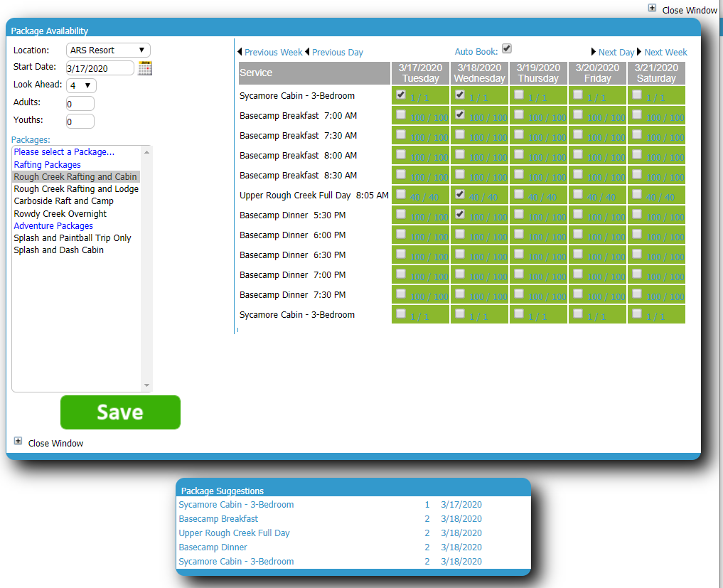The height and width of the screenshot is (588, 723).
Task: Check Upper Rough Creek Full Day Saturday checkbox
Action: point(637,194)
